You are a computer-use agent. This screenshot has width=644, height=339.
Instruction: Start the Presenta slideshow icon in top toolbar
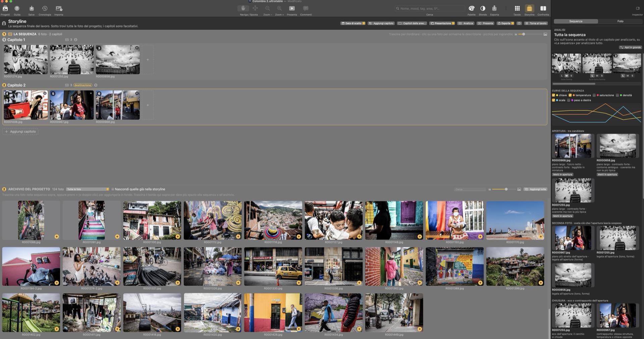click(292, 8)
